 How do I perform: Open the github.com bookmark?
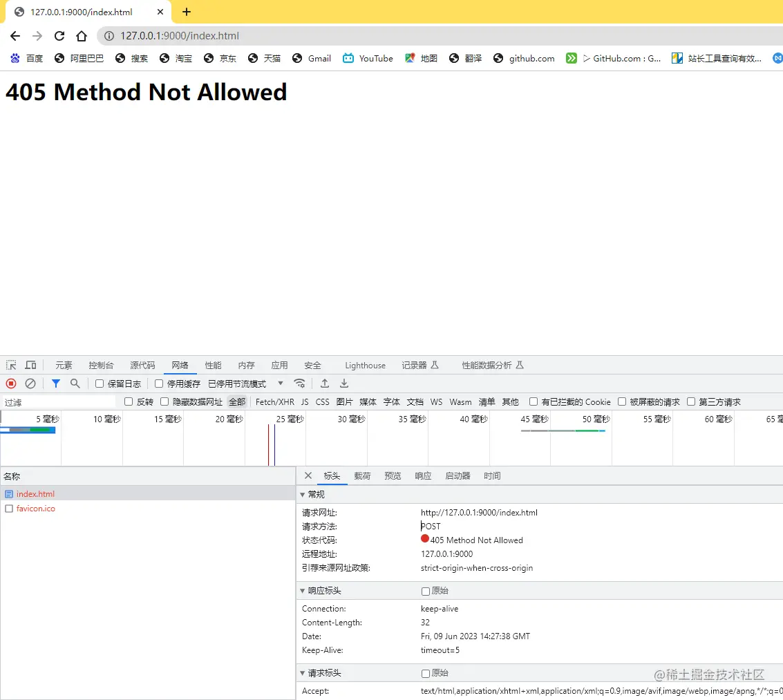(524, 59)
